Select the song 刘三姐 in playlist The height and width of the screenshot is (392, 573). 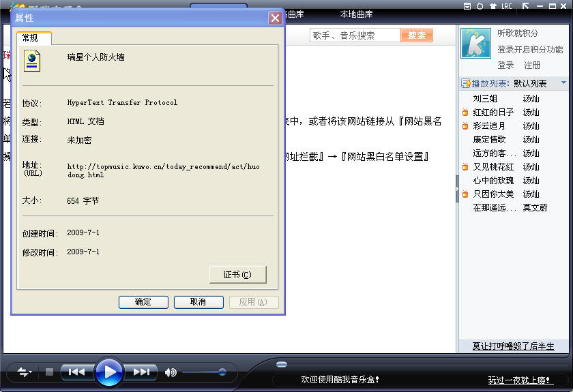tap(485, 99)
